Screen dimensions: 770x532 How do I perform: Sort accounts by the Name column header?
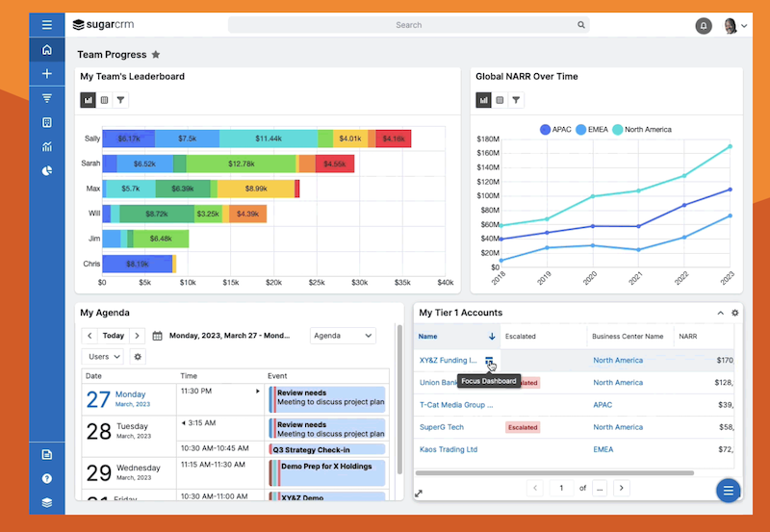[428, 337]
